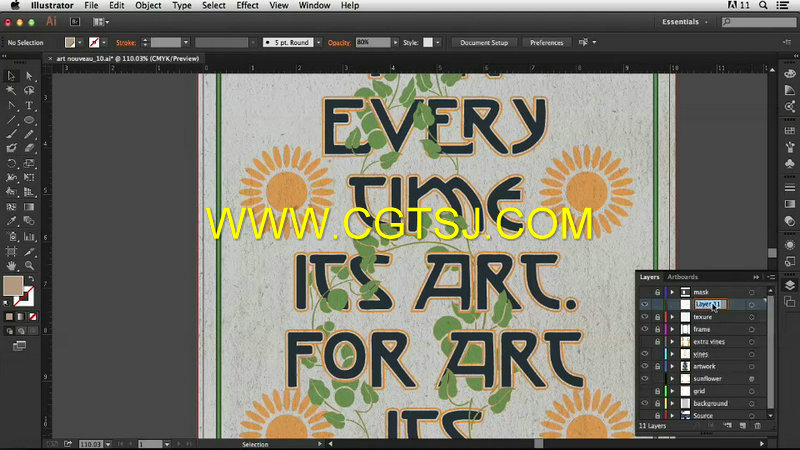Toggle visibility of sunflower layer

point(645,379)
